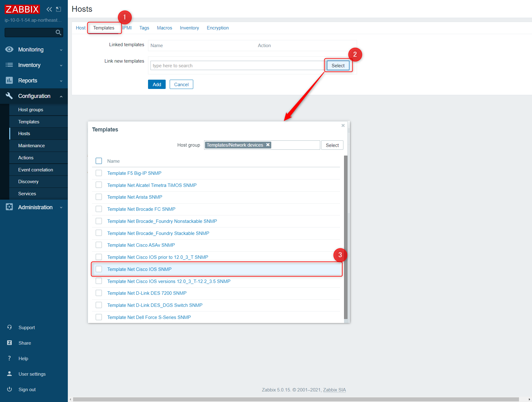The height and width of the screenshot is (402, 532).
Task: Open the Zabbix SIA footer link
Action: [334, 390]
